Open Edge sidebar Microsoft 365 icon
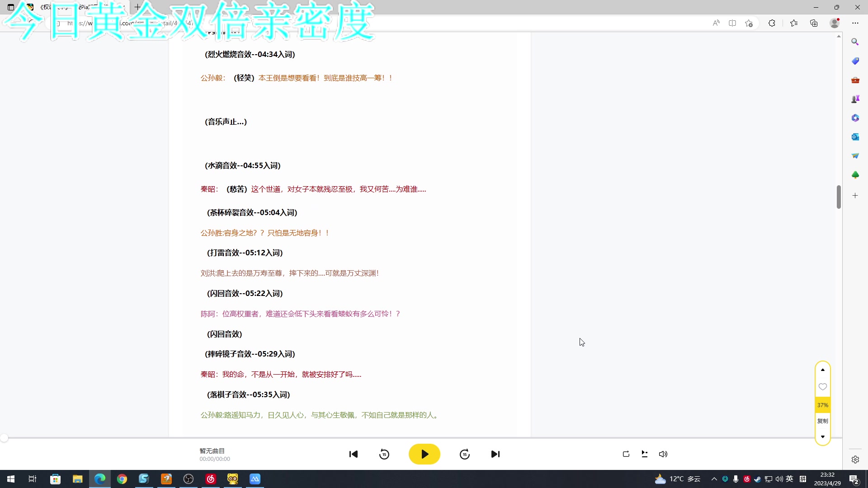This screenshot has height=488, width=868. [x=855, y=118]
